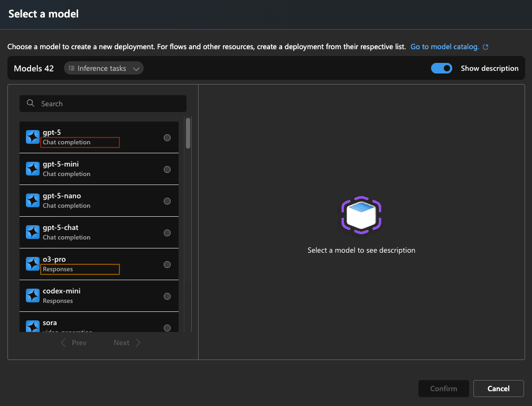Click the gpt-5-chat model name

click(60, 227)
